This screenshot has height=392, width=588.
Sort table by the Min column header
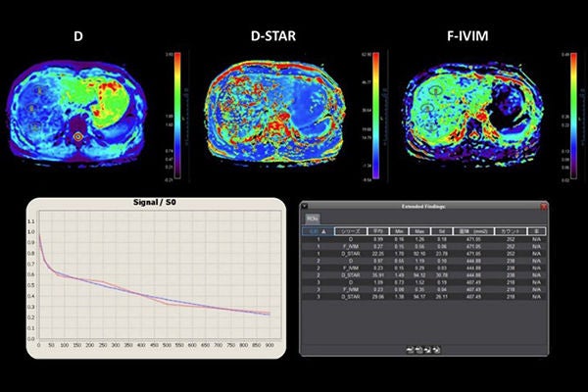(x=399, y=231)
